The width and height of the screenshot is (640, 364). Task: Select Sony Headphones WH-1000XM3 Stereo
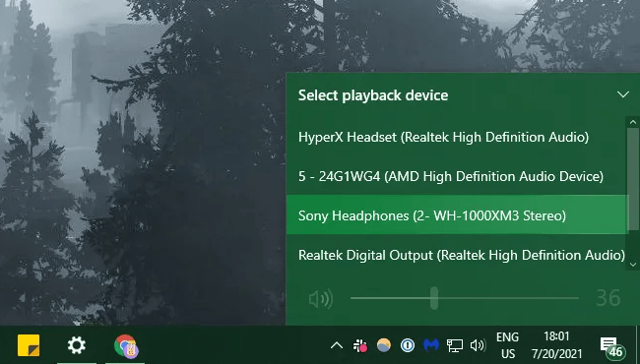457,215
